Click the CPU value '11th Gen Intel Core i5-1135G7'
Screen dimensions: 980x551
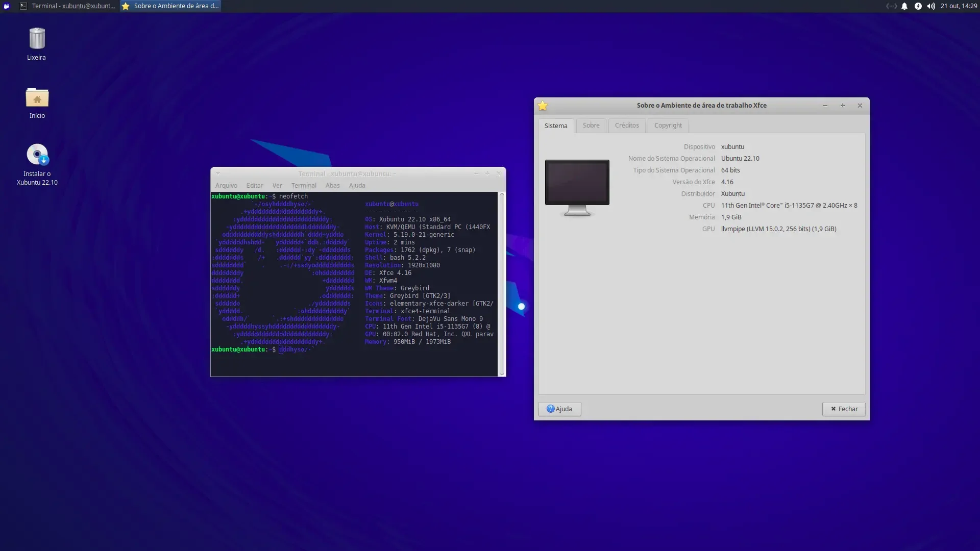pyautogui.click(x=789, y=206)
